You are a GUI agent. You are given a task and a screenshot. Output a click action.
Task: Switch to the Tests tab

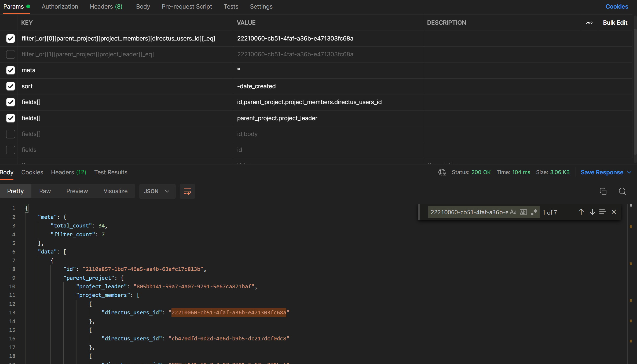coord(231,6)
